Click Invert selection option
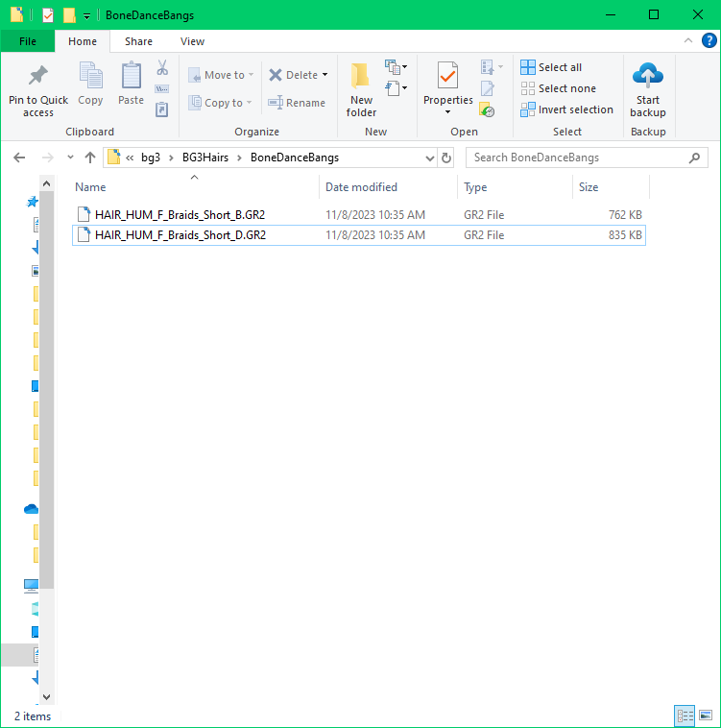This screenshot has width=721, height=728. 566,109
